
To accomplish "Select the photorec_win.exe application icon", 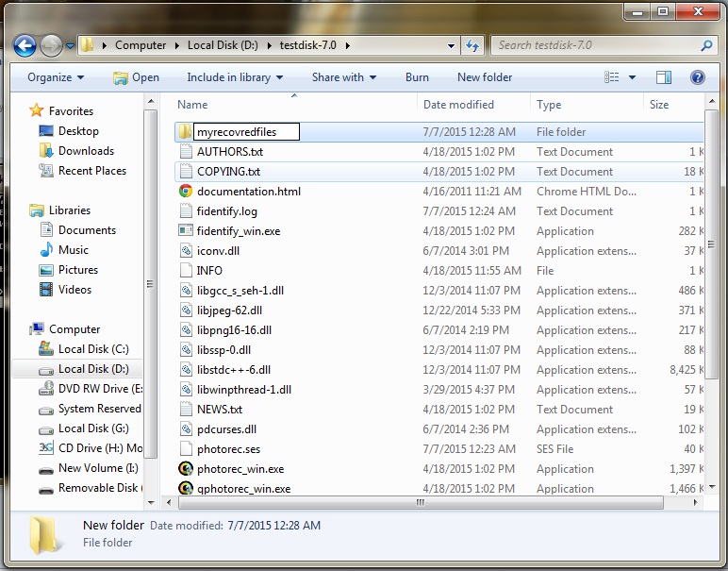I will click(186, 468).
